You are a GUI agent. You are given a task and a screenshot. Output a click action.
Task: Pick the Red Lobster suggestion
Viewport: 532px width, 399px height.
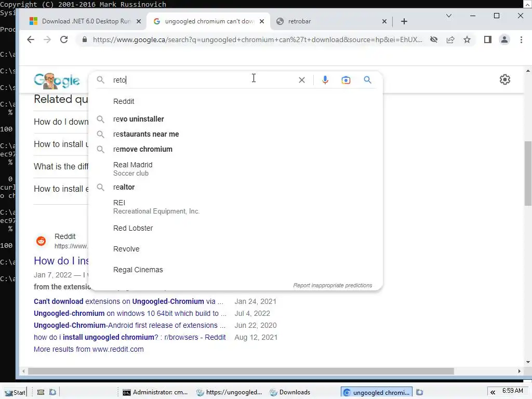tap(236, 229)
